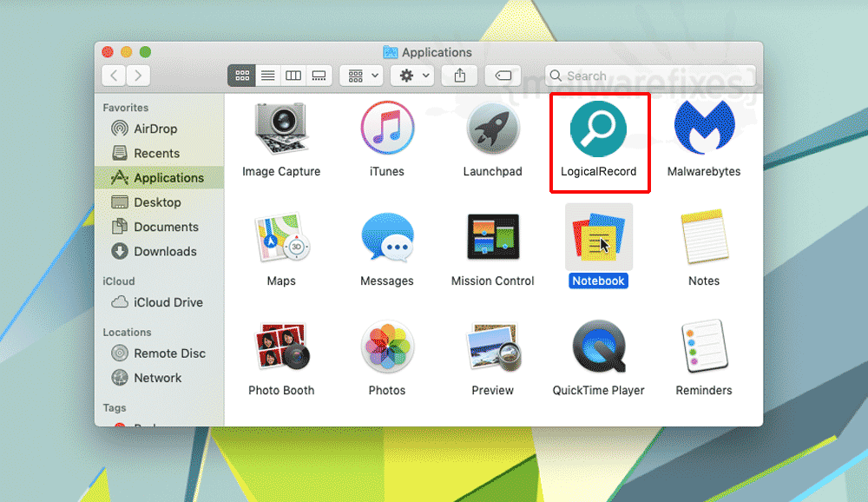Image resolution: width=868 pixels, height=502 pixels.
Task: Click the "QuickTime Player" name label
Action: tap(598, 391)
